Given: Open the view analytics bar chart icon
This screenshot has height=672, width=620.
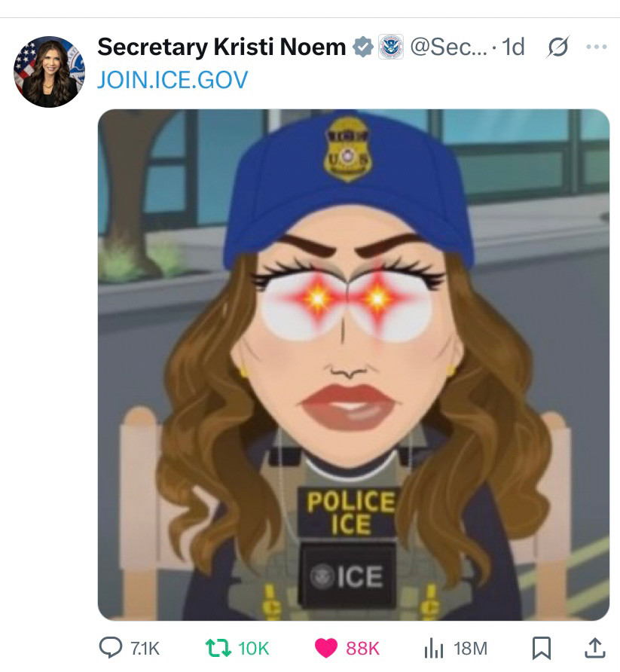Looking at the screenshot, I should (434, 649).
